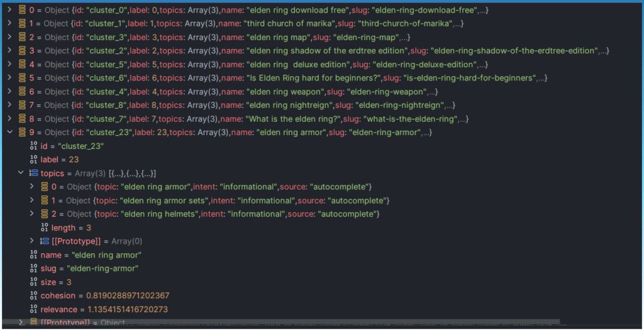Collapse the expanded cluster_23 object row
Viewport: 644px width, 331px height.
9,133
